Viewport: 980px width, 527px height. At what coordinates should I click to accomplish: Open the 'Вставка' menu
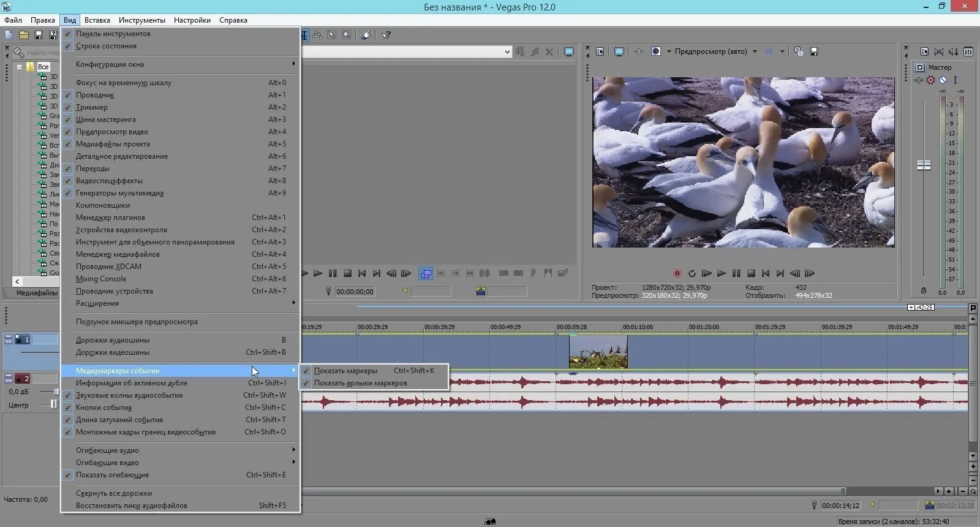[97, 20]
